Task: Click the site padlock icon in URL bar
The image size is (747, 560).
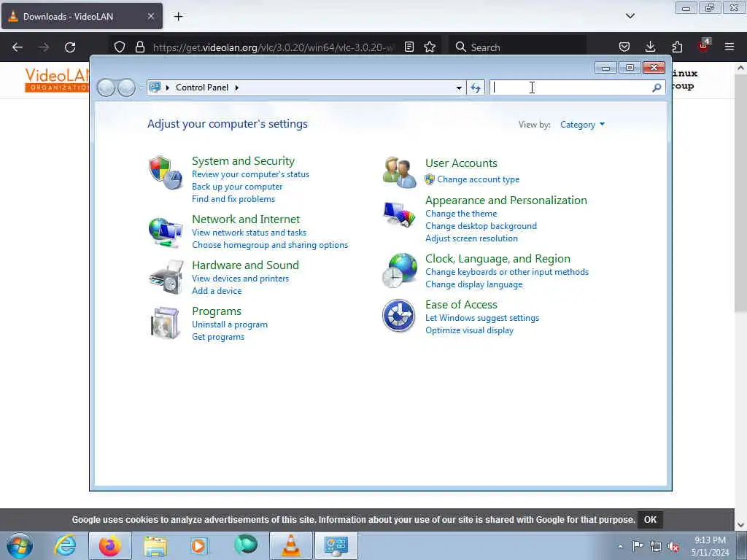Action: pyautogui.click(x=139, y=47)
